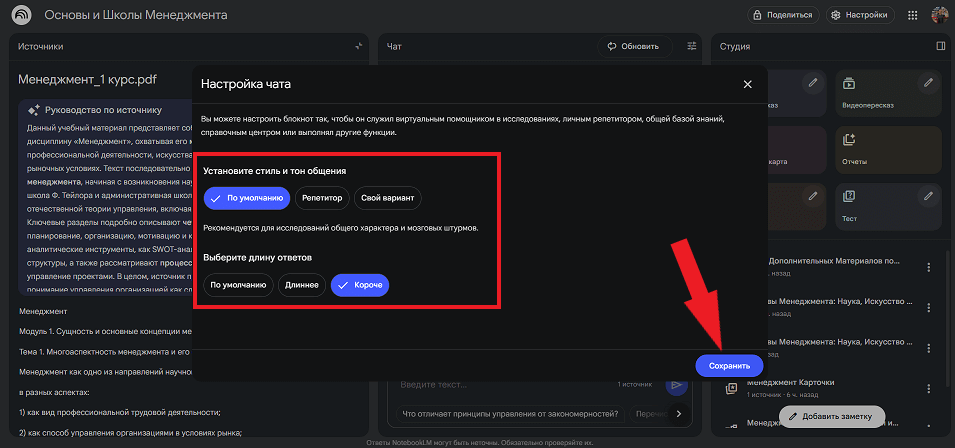Select По умолчанию communication style
Screen dimensions: 955x448
click(x=247, y=198)
